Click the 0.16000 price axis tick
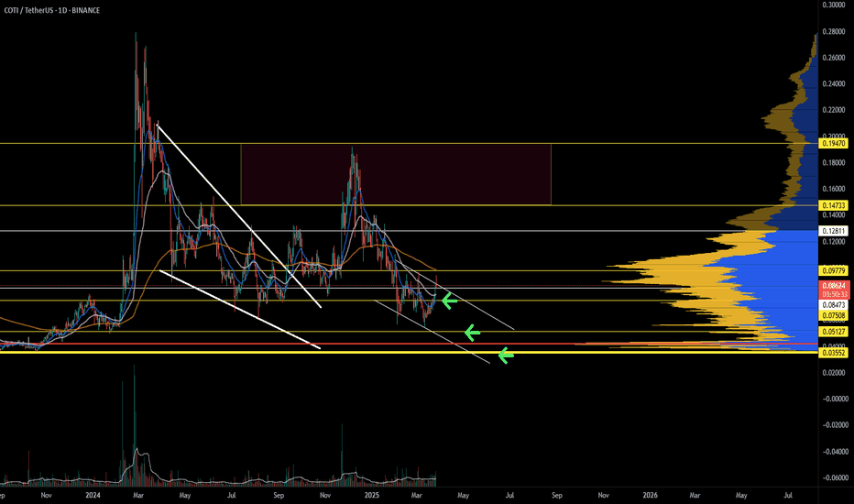Viewport: 854px width, 504px height. click(833, 189)
